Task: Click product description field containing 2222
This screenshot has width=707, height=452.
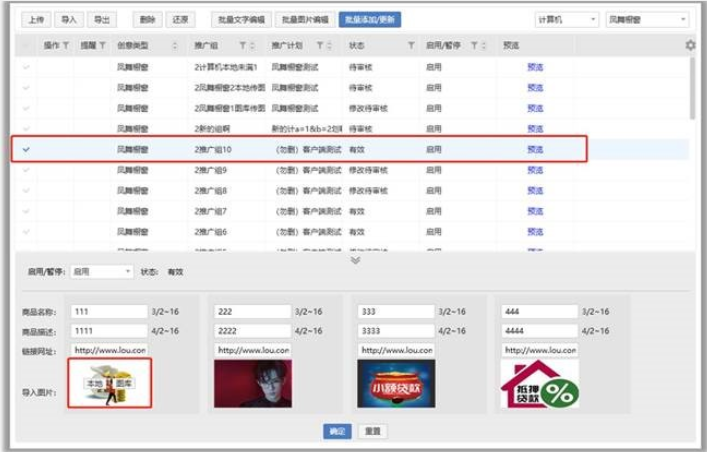Action: pyautogui.click(x=252, y=331)
